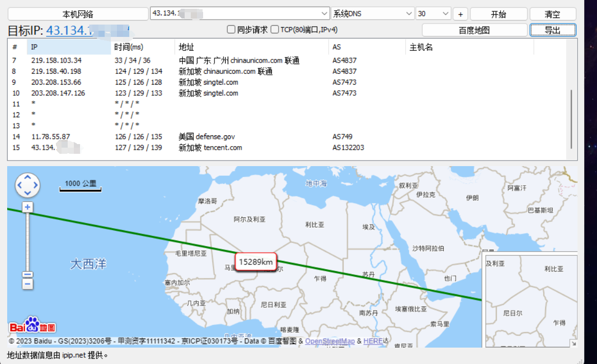
Task: Enable the 同步请求 checkbox
Action: pyautogui.click(x=231, y=30)
